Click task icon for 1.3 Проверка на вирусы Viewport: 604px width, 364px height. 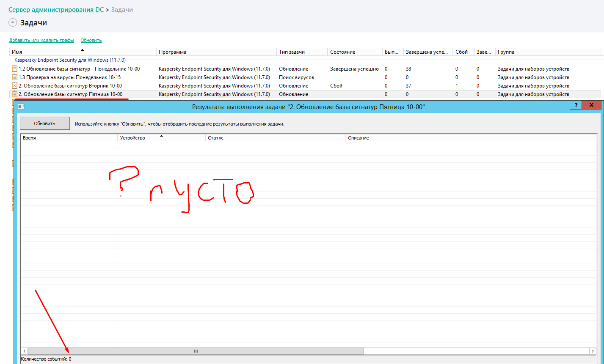[14, 77]
